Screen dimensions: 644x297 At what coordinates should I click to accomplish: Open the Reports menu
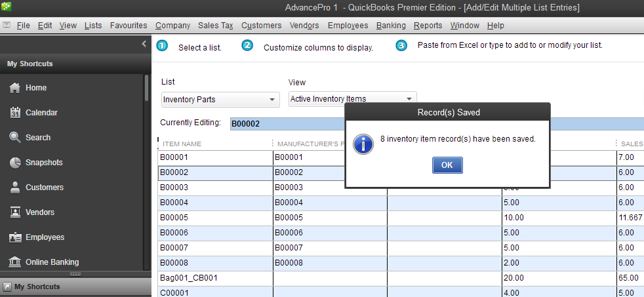coord(428,26)
